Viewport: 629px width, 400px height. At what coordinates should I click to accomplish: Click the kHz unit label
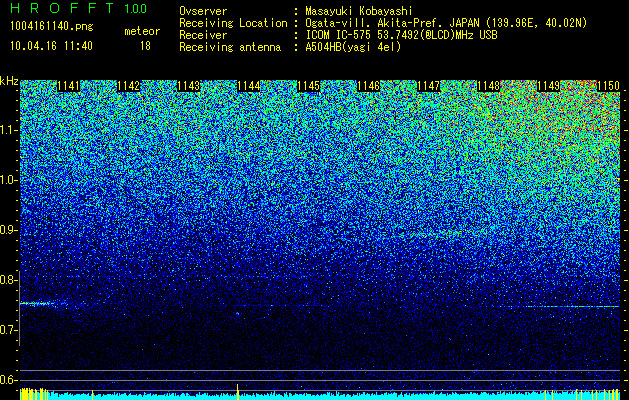click(9, 81)
